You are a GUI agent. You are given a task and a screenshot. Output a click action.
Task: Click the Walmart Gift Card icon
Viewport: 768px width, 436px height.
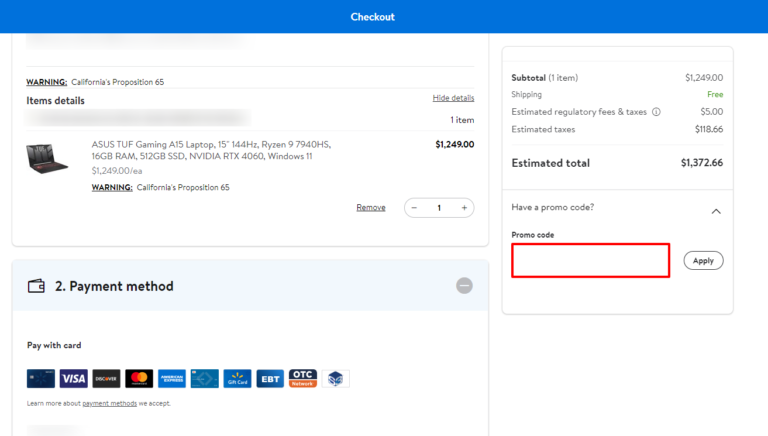pyautogui.click(x=238, y=379)
